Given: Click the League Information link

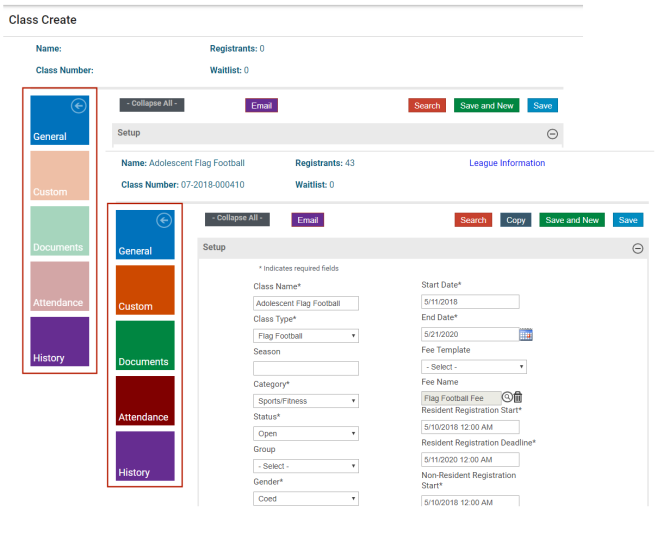Looking at the screenshot, I should click(x=507, y=163).
